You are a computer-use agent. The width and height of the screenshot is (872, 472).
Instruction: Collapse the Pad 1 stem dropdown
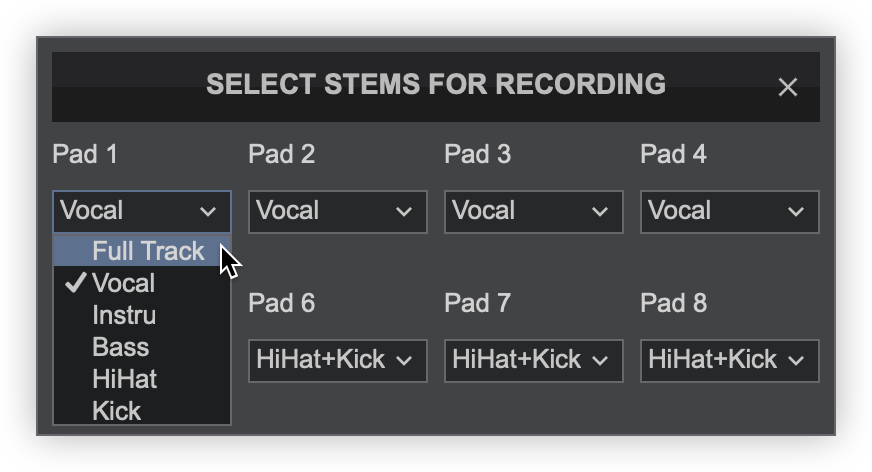pos(142,211)
